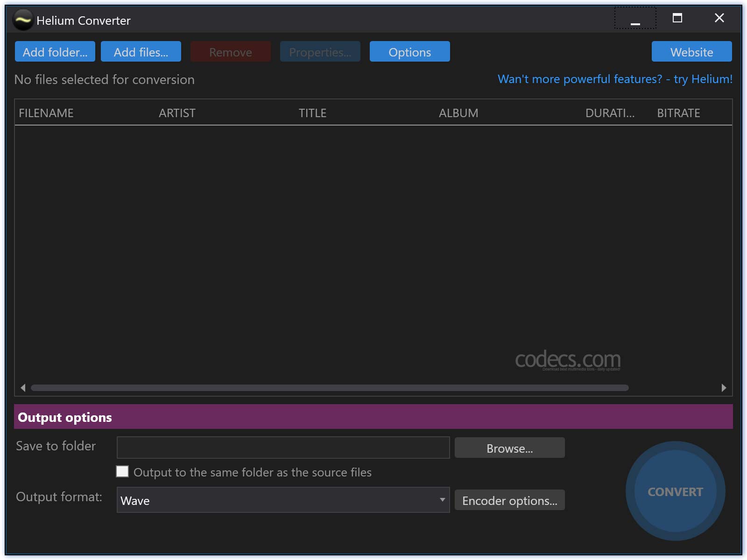The height and width of the screenshot is (560, 747).
Task: Close the Helium Converter window
Action: [719, 18]
